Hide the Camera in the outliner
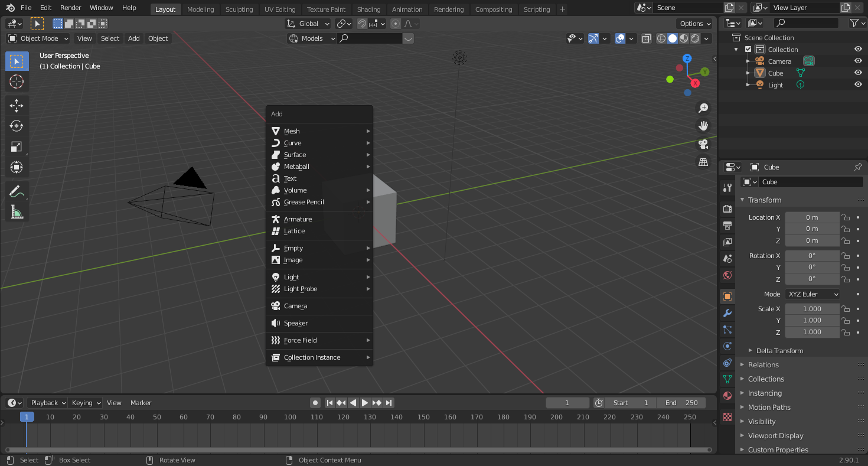Image resolution: width=868 pixels, height=466 pixels. point(858,61)
